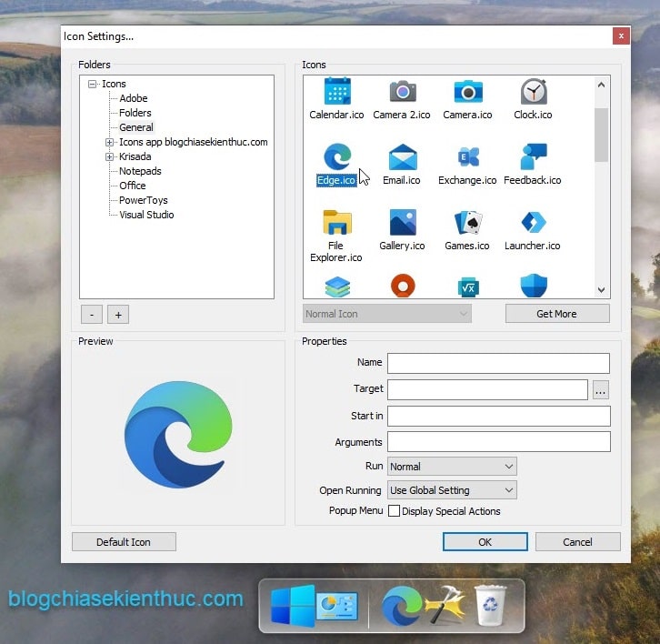Image resolution: width=660 pixels, height=644 pixels.
Task: Expand the Krisada folder
Action: pyautogui.click(x=109, y=156)
